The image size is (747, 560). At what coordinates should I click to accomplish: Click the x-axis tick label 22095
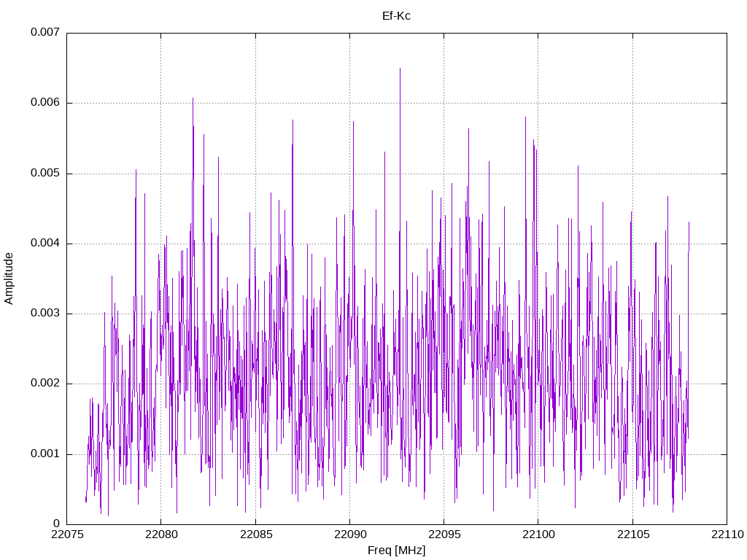pos(444,534)
